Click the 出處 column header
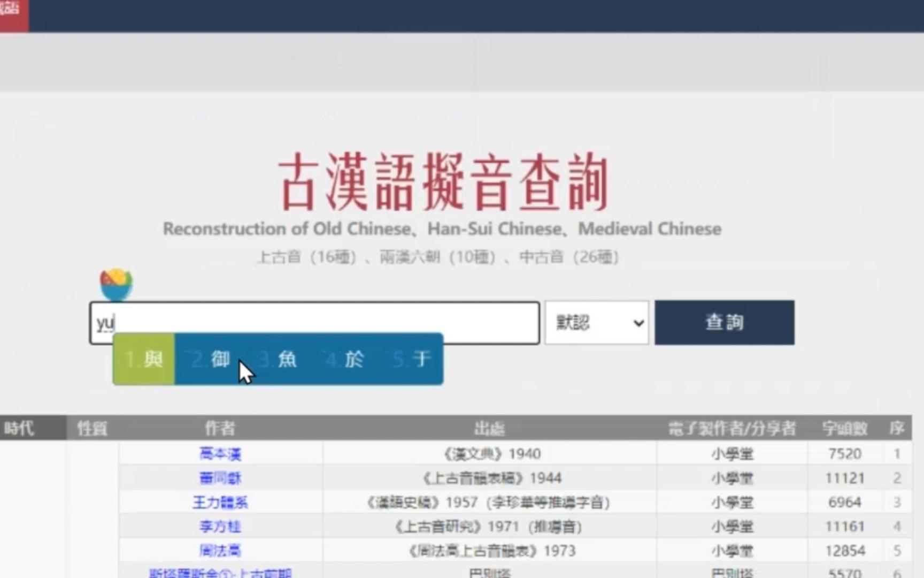The image size is (924, 578). pyautogui.click(x=489, y=428)
